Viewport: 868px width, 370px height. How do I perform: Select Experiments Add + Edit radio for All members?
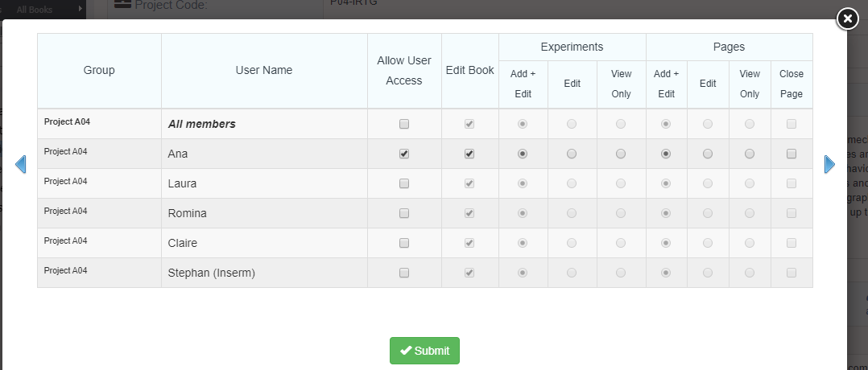coord(522,124)
